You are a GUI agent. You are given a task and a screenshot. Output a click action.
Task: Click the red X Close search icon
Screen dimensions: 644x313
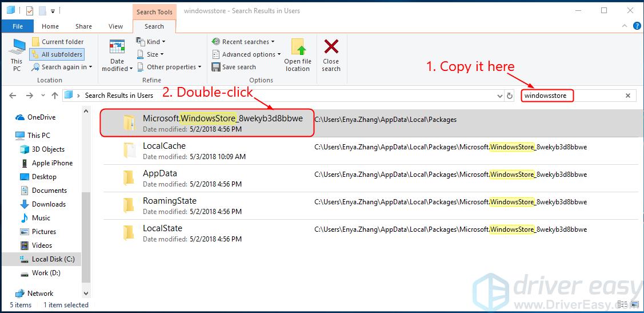331,46
